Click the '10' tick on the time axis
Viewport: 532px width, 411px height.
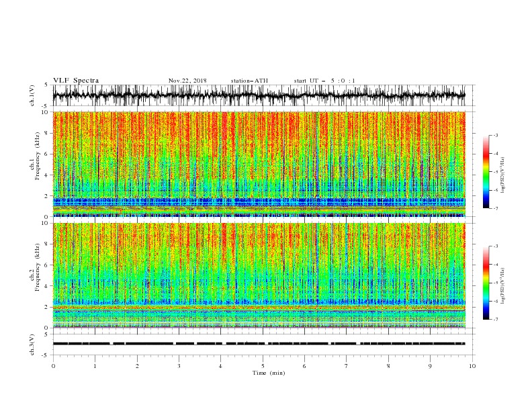coord(472,366)
